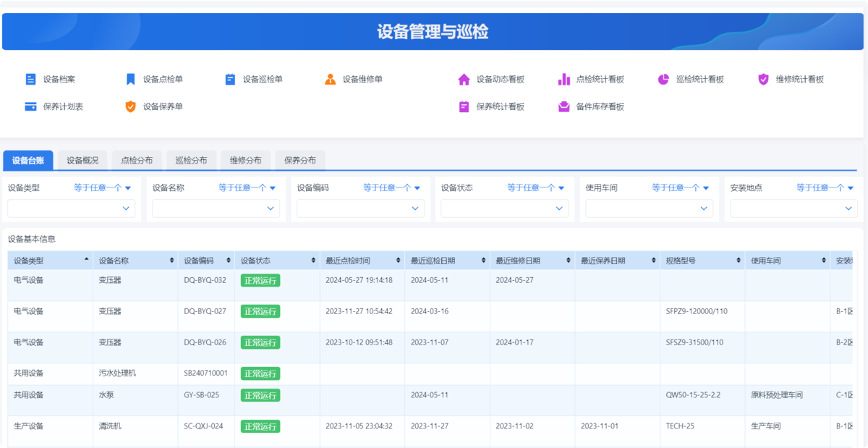Click the 设备点检单 bookmark icon
Image resolution: width=868 pixels, height=448 pixels.
tap(130, 80)
